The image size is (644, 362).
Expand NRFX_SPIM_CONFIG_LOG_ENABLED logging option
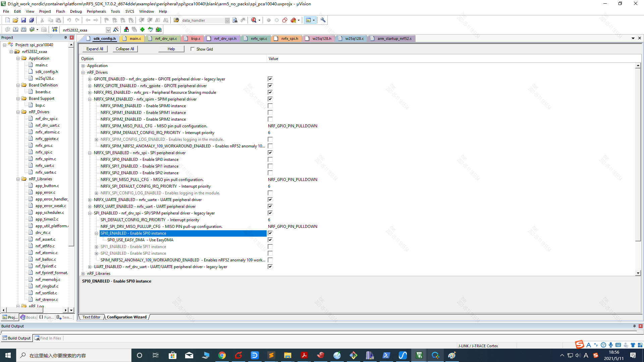pyautogui.click(x=96, y=139)
